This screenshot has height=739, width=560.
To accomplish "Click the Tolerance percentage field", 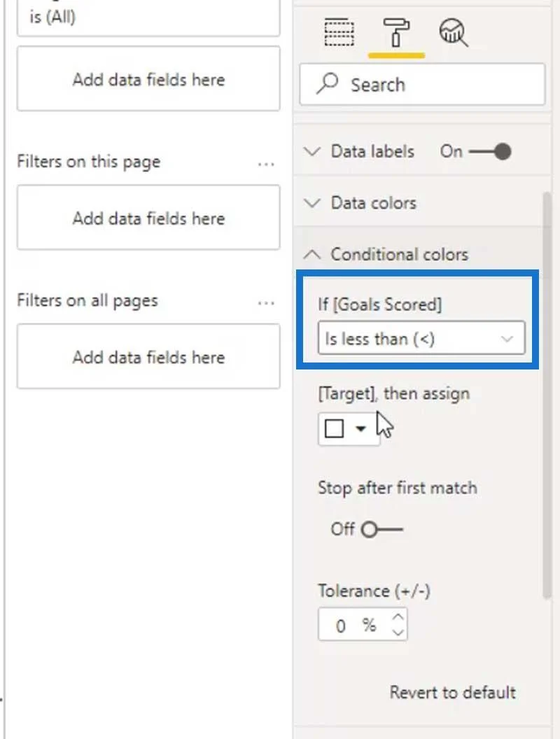I will 363,624.
